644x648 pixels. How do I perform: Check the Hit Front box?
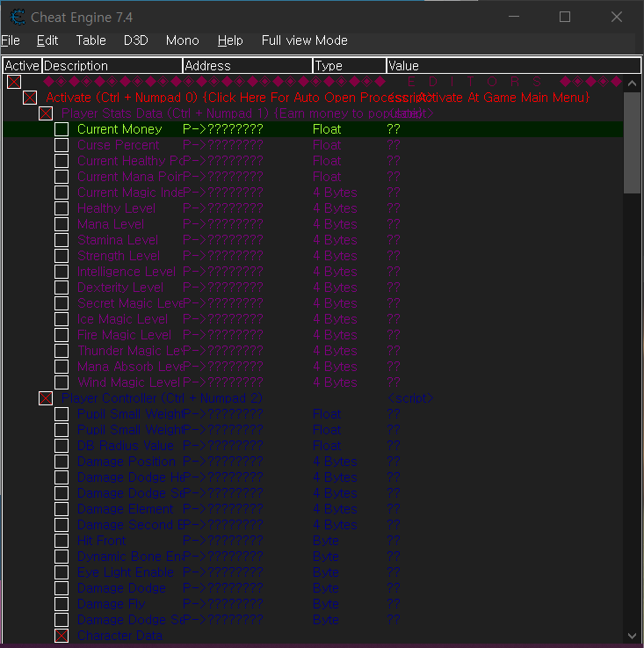(62, 541)
